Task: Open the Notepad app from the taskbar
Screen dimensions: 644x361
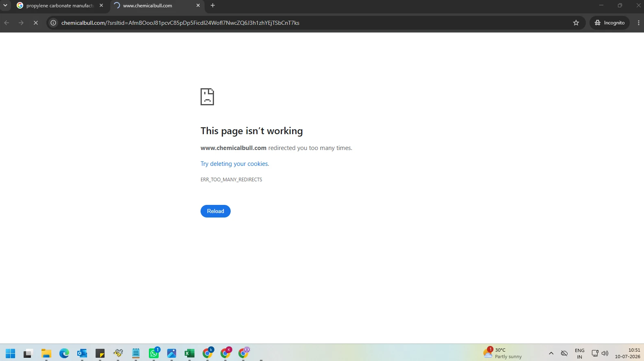Action: [x=136, y=353]
